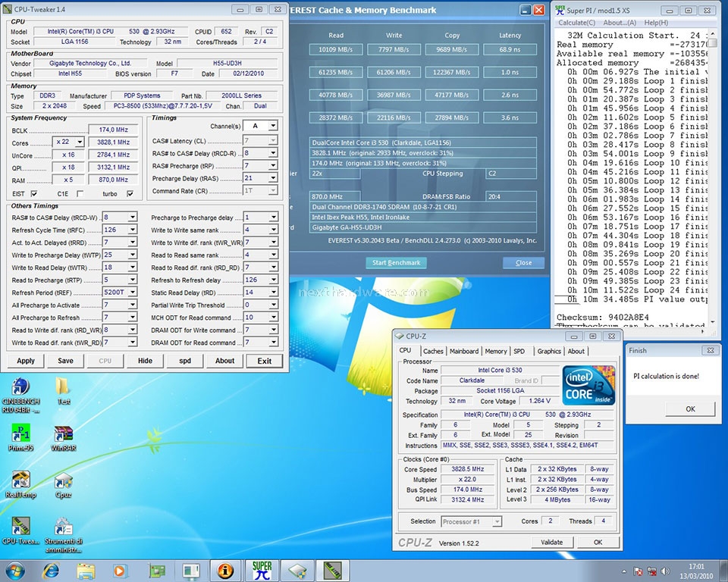Switch to Super PI taskbar button
This screenshot has height=582, width=728.
[x=261, y=571]
